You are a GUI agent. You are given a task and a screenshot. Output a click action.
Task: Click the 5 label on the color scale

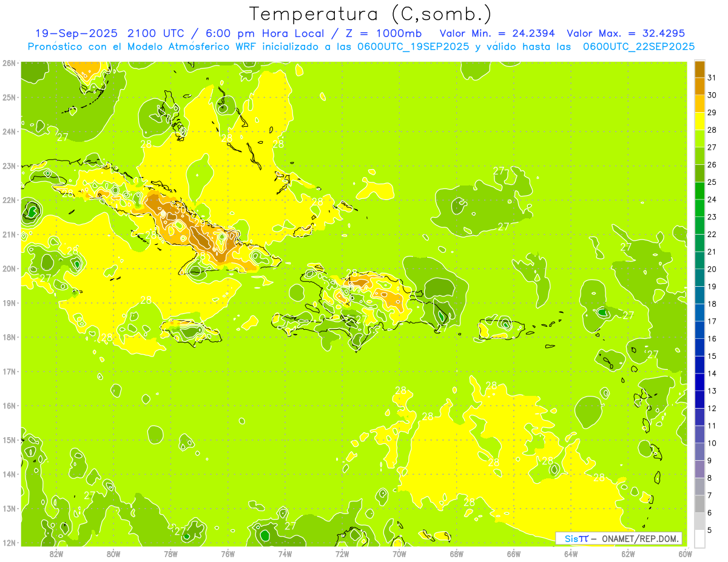710,530
